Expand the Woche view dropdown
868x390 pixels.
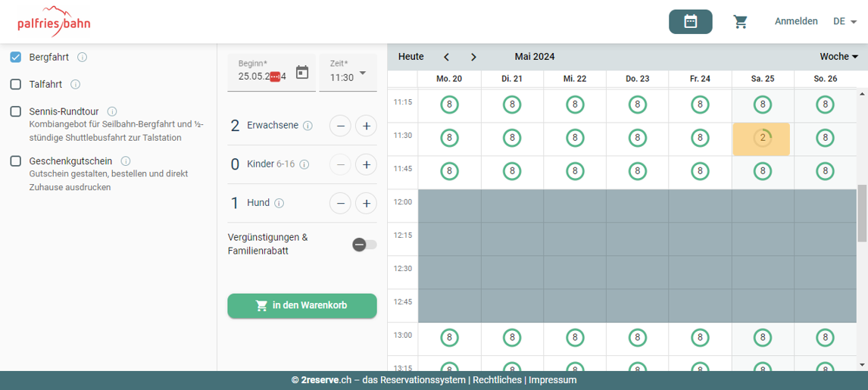coord(838,57)
